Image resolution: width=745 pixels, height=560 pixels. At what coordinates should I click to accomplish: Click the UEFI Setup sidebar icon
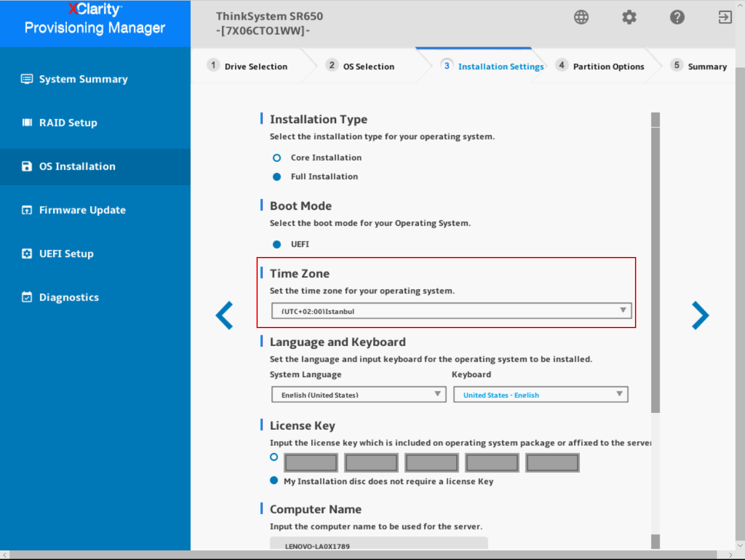26,253
